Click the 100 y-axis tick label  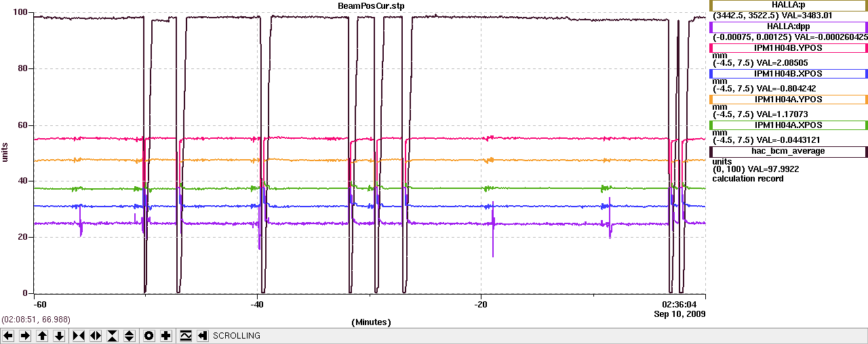point(20,13)
